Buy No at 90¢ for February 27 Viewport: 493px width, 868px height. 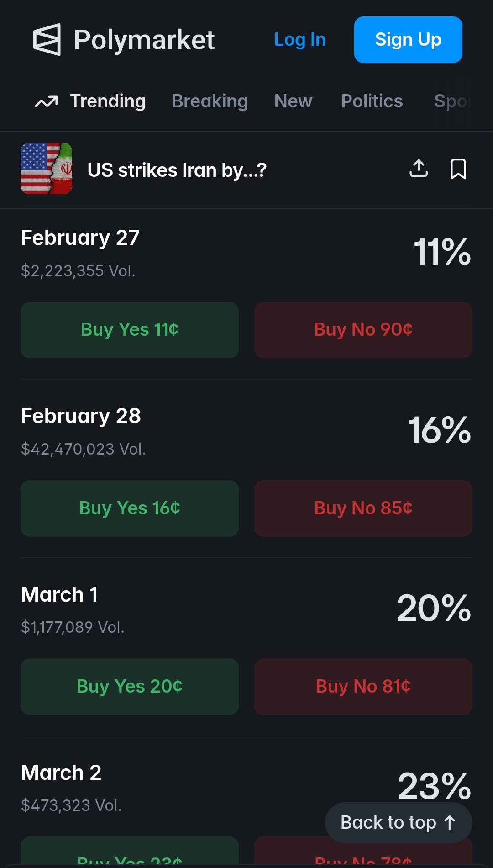[x=363, y=330]
